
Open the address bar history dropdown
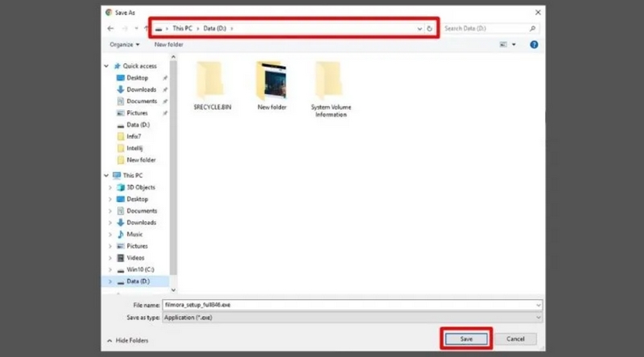click(419, 29)
